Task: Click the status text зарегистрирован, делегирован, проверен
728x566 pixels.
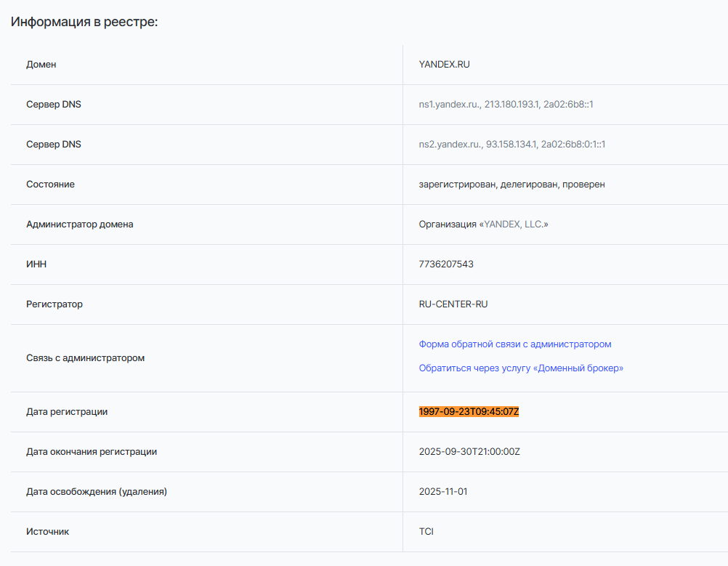Action: (x=511, y=185)
